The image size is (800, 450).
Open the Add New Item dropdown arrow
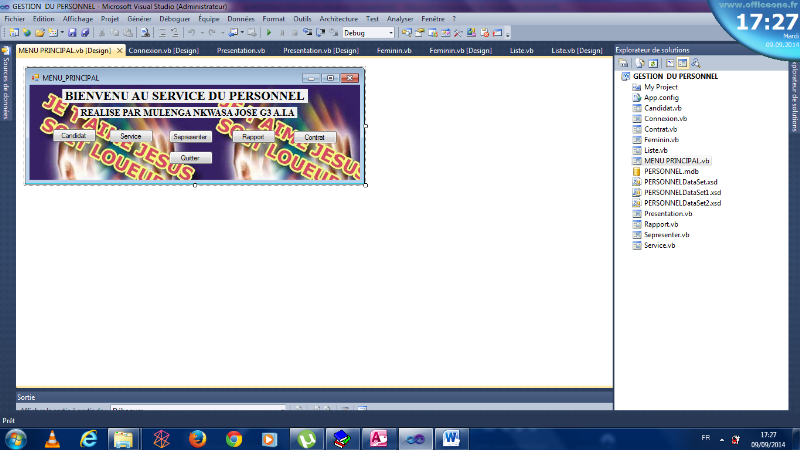pos(62,33)
